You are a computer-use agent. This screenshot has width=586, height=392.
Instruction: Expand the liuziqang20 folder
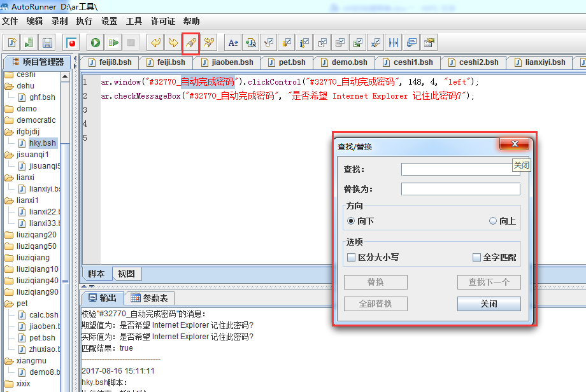click(31, 235)
